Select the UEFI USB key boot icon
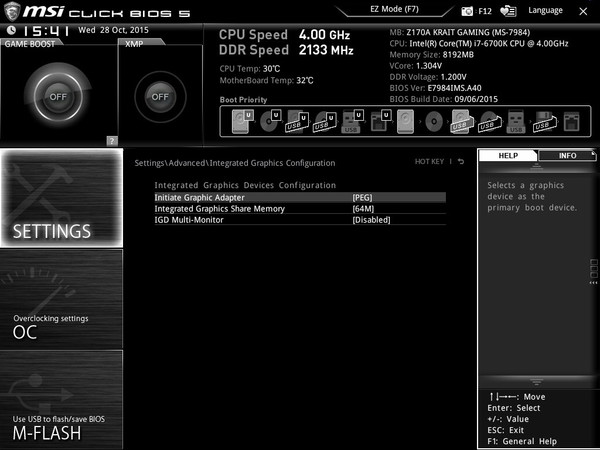Viewport: 600px width, 450px height. click(352, 121)
